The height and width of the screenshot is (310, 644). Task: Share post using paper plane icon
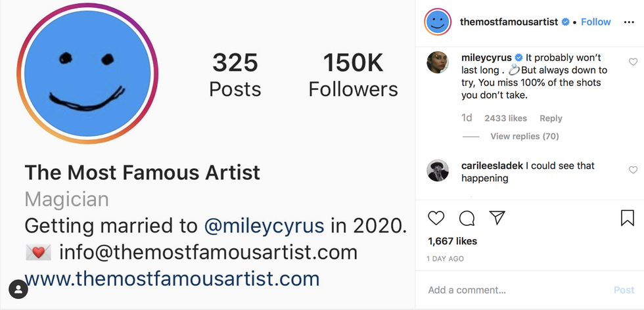[497, 217]
